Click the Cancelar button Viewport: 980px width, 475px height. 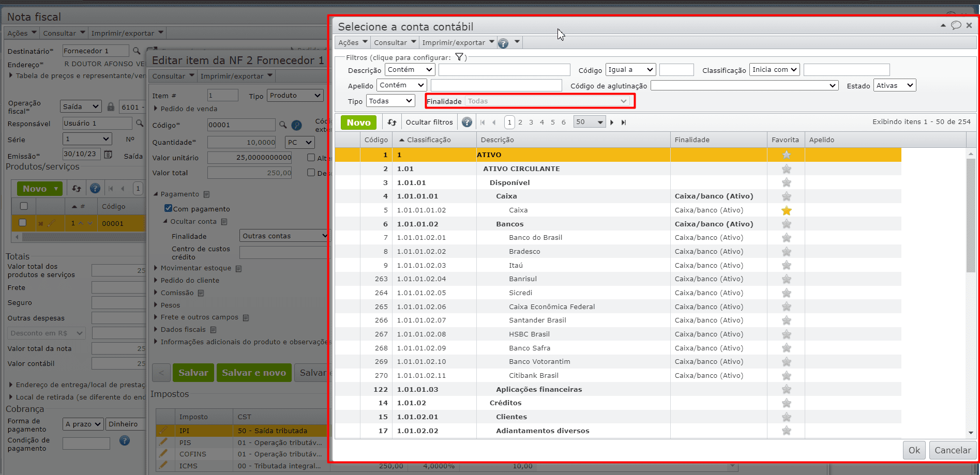point(952,450)
